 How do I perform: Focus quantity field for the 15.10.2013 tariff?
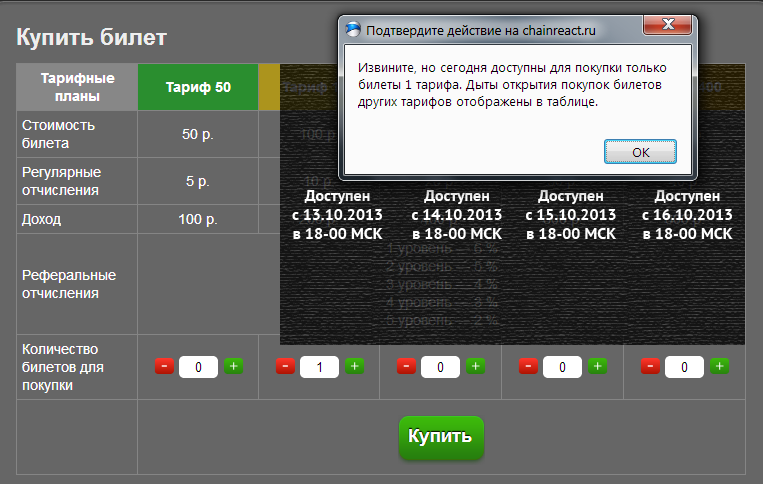(563, 367)
